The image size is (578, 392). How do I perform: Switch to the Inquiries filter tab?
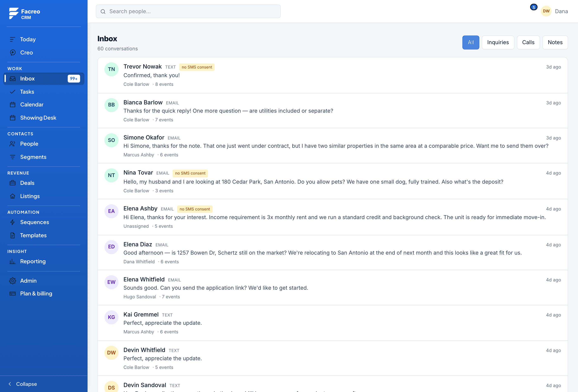[x=498, y=43]
